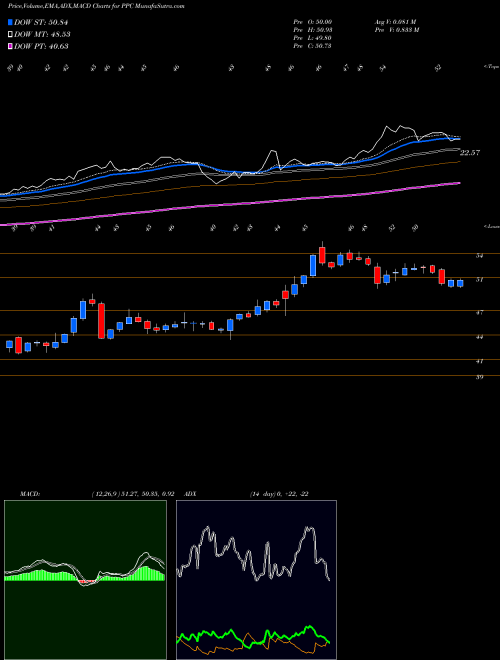Click the magenta DOW PT legend swatch
Screen dimensions: 500x660
tap(11, 46)
